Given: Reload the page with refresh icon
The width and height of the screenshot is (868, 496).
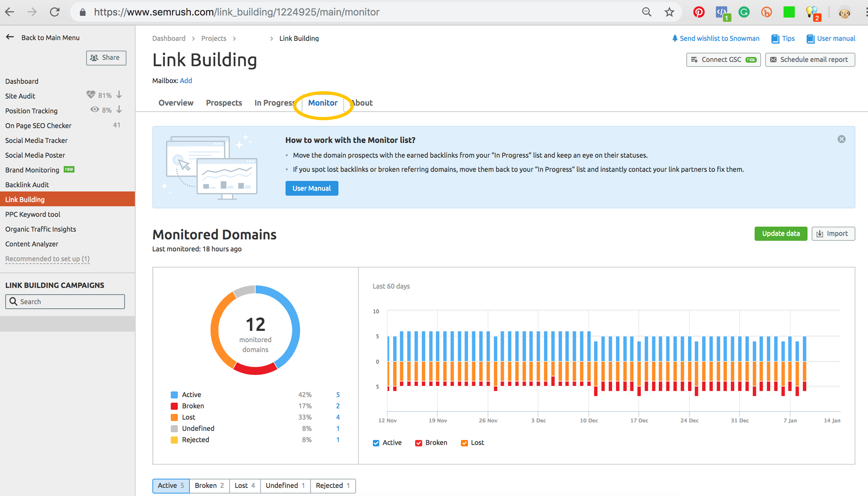Looking at the screenshot, I should pyautogui.click(x=55, y=12).
